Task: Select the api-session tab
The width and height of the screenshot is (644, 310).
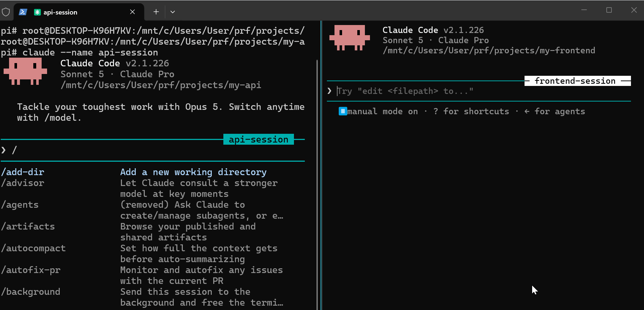Action: click(79, 12)
